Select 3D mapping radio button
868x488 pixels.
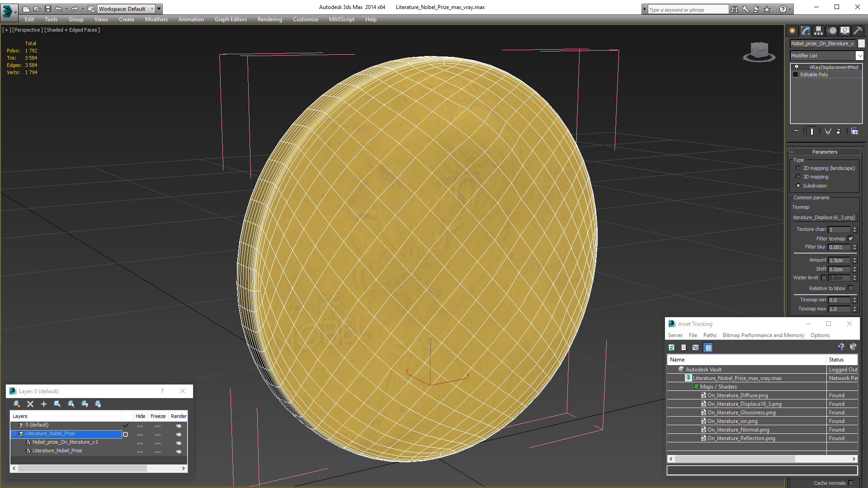click(x=798, y=177)
